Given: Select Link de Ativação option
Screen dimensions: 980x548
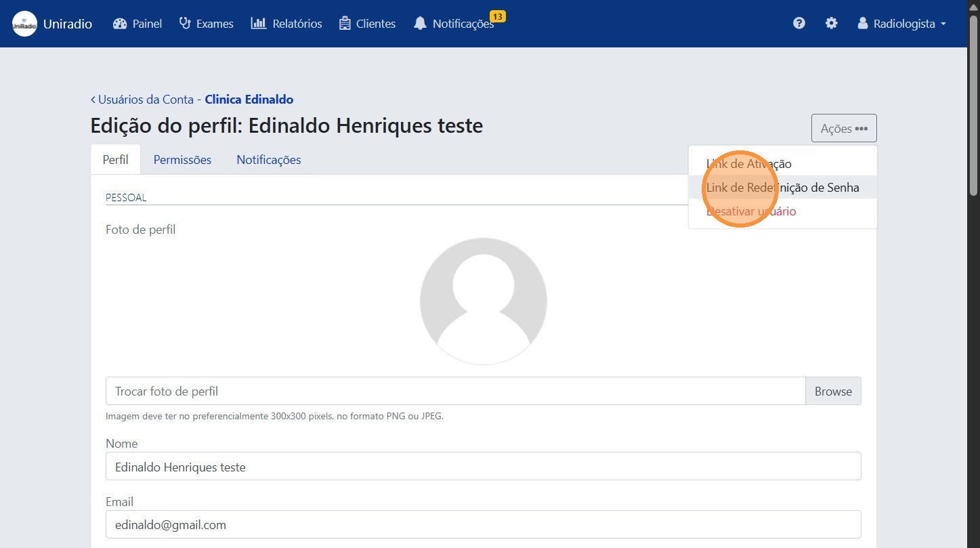Looking at the screenshot, I should (x=748, y=163).
